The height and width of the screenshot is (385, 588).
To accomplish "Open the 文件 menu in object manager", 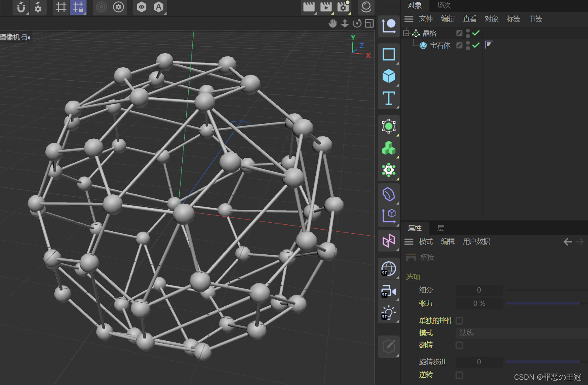I will (426, 19).
